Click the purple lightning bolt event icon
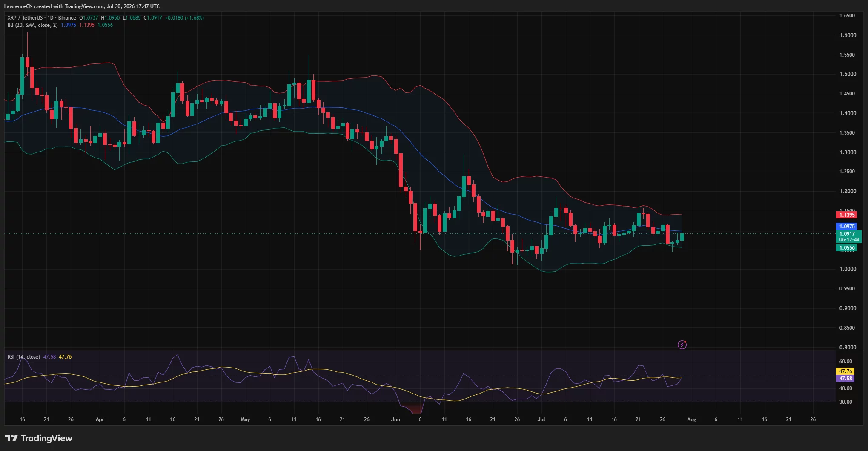The height and width of the screenshot is (451, 868). (x=682, y=345)
